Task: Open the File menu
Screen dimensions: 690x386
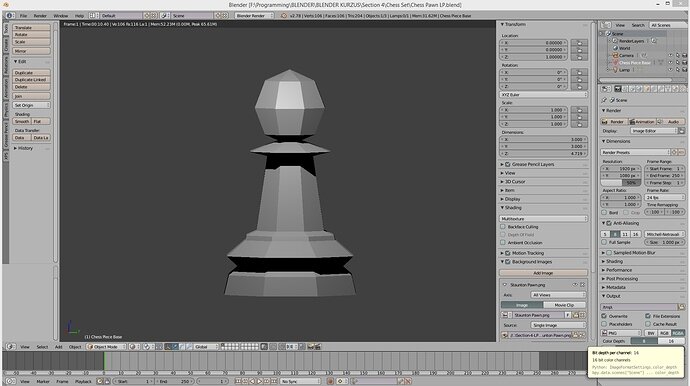Action: (x=23, y=15)
